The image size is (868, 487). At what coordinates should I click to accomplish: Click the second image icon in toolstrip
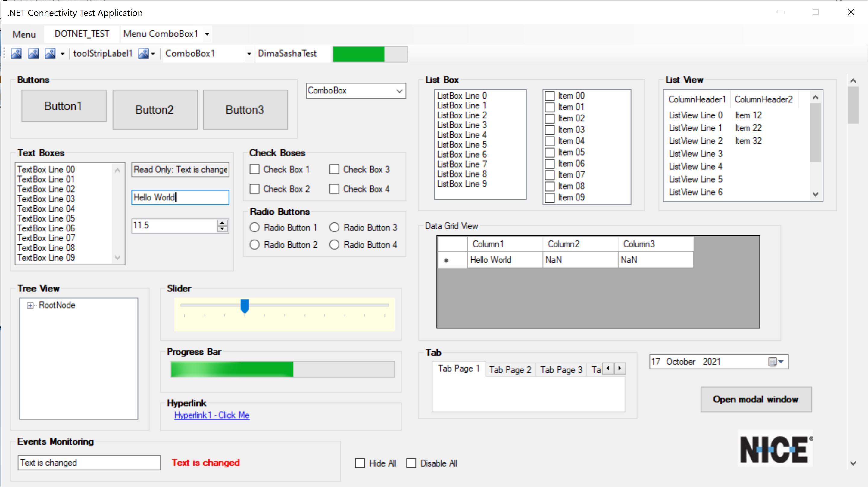tap(33, 54)
